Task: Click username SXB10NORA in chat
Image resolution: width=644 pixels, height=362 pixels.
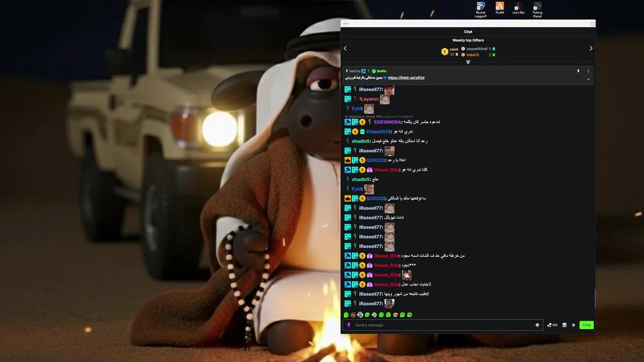Action: (x=387, y=122)
